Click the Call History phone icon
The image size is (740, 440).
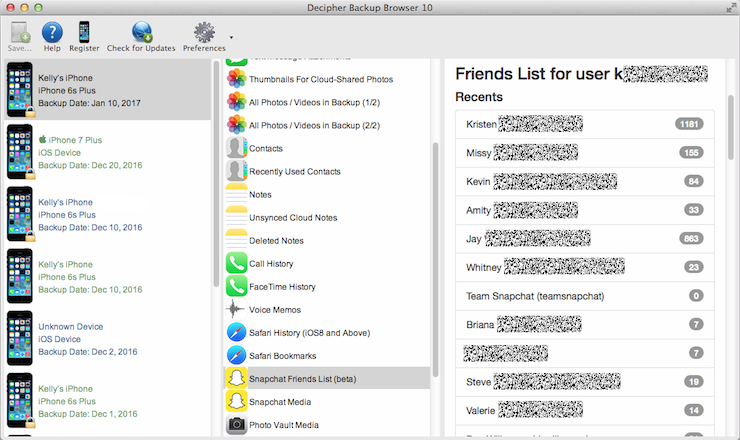coord(236,263)
